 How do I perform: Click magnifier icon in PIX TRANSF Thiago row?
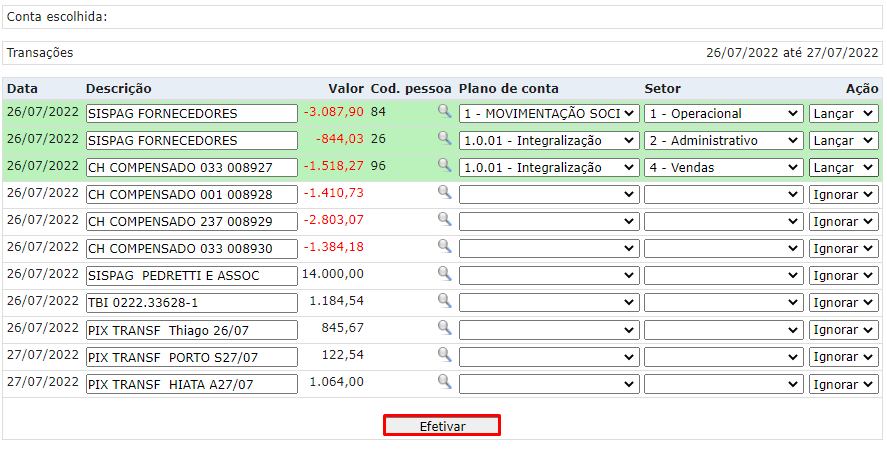(445, 328)
